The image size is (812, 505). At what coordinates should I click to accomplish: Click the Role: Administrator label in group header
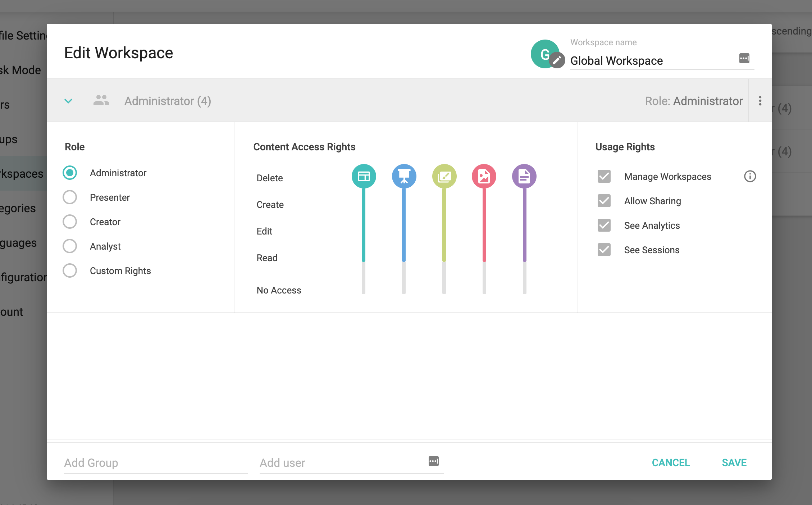click(x=694, y=101)
